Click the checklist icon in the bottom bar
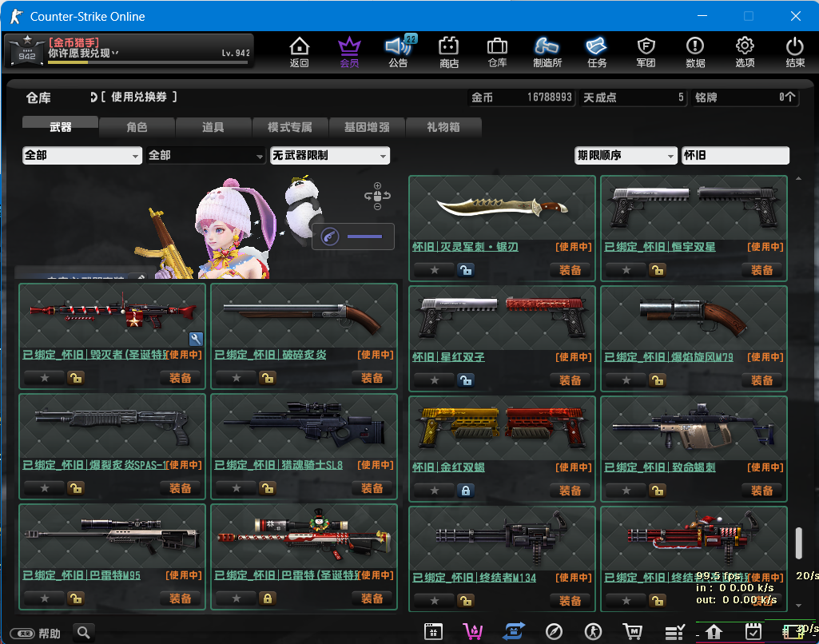 click(x=674, y=633)
